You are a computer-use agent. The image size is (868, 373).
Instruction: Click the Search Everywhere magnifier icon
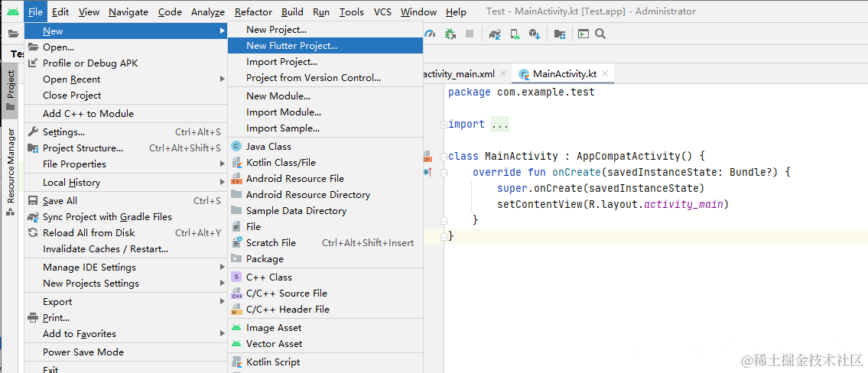click(x=600, y=34)
